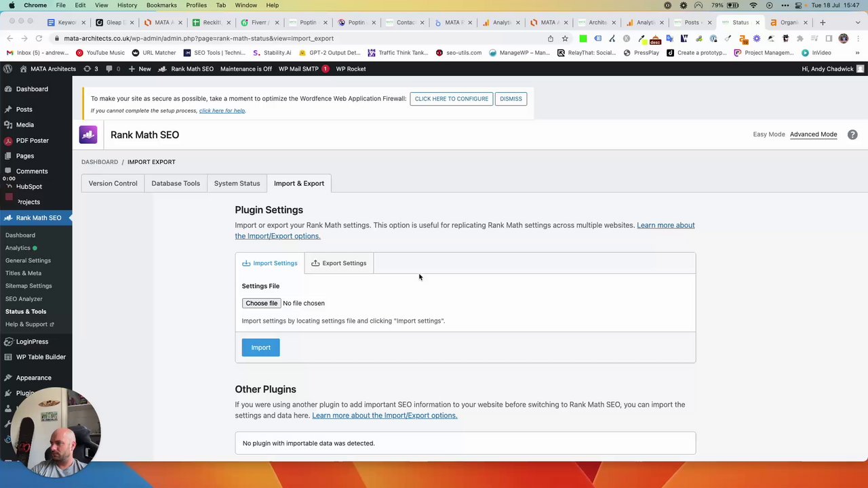Open the Pages sidebar icon

[8, 156]
